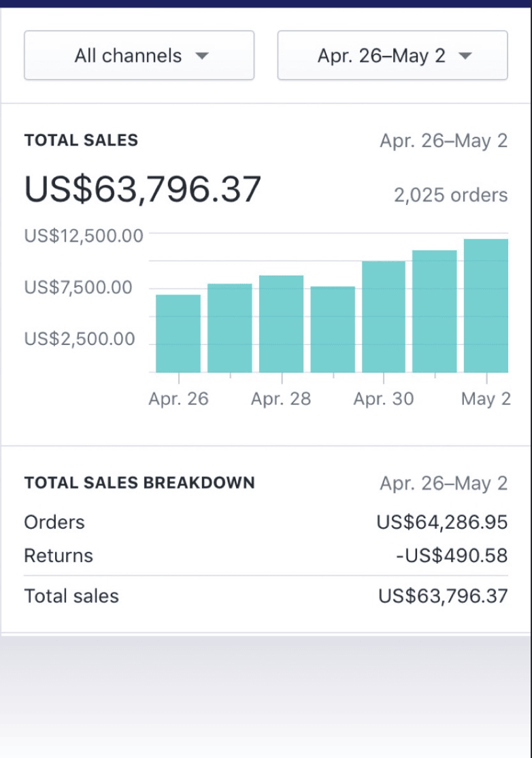Select the Apr. 30 sales bar

click(x=384, y=317)
